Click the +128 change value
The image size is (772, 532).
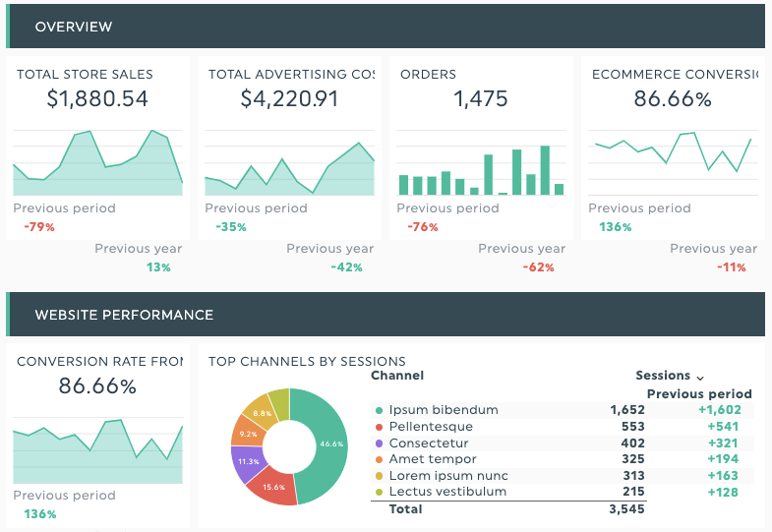click(723, 492)
